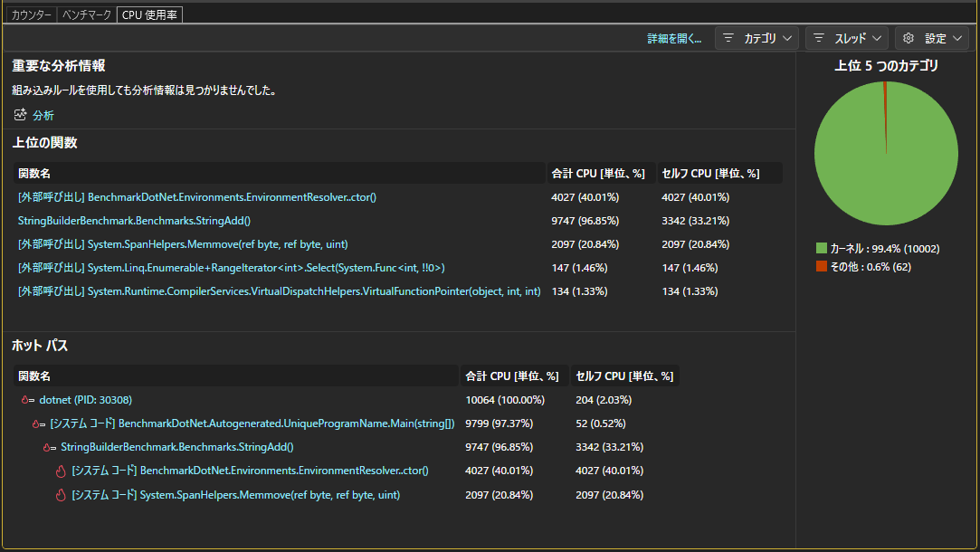980x552 pixels.
Task: Open the 設定 dropdown chevron
Action: click(957, 38)
